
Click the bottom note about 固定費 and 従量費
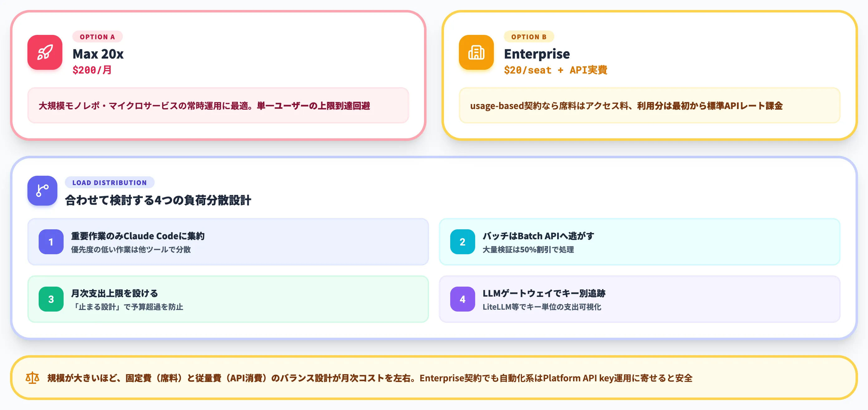point(434,378)
